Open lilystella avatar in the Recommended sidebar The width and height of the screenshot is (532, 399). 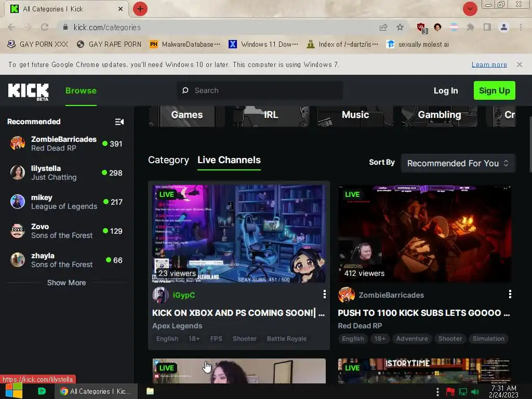point(18,172)
